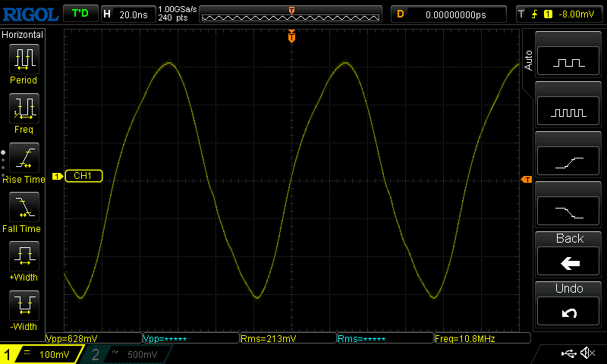Click the 240 pts memory depth readout

pyautogui.click(x=173, y=17)
